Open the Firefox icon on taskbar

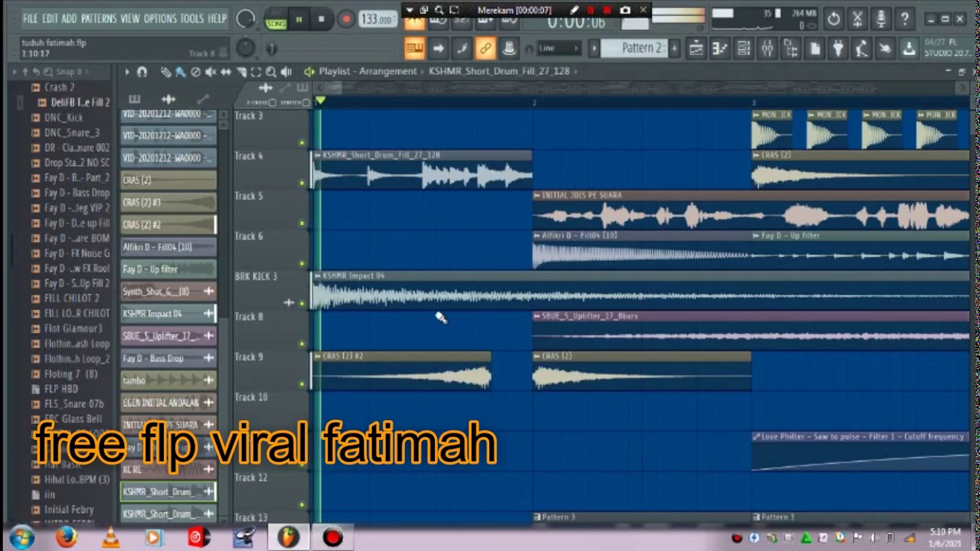[x=67, y=537]
